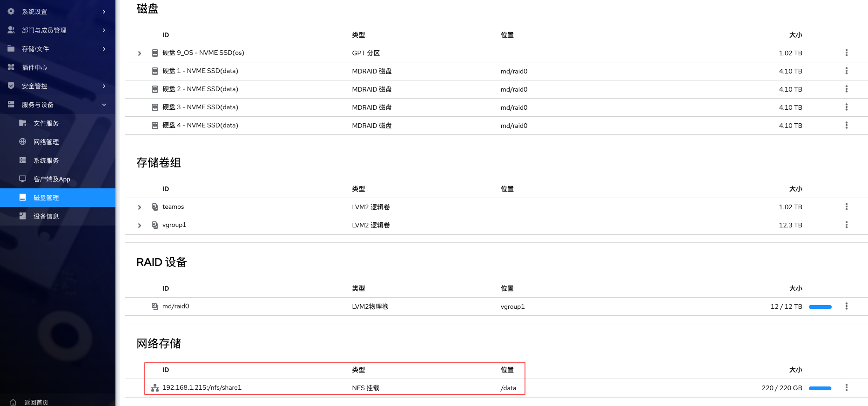The image size is (868, 406).
Task: Click the 硬盘 3 - NVME SSD(data) row name
Action: (x=200, y=107)
